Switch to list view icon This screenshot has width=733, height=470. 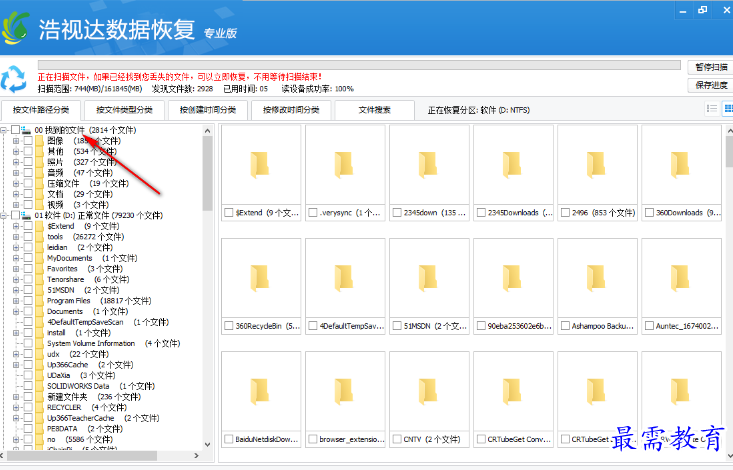tap(711, 109)
